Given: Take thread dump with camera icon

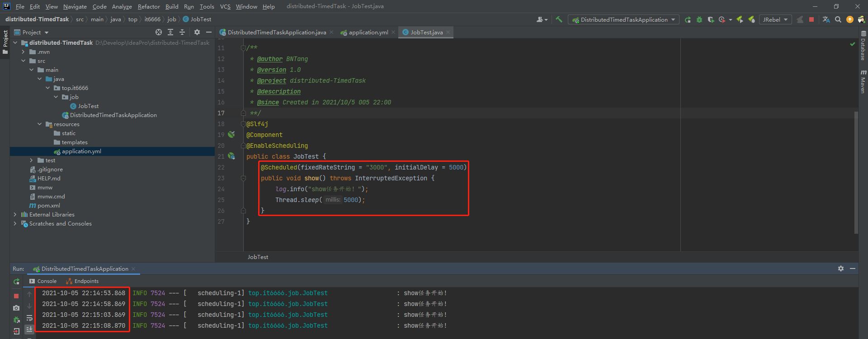Looking at the screenshot, I should (16, 308).
